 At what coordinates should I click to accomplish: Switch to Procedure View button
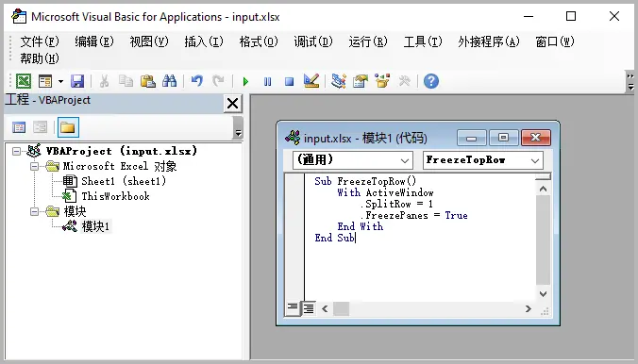(x=293, y=307)
